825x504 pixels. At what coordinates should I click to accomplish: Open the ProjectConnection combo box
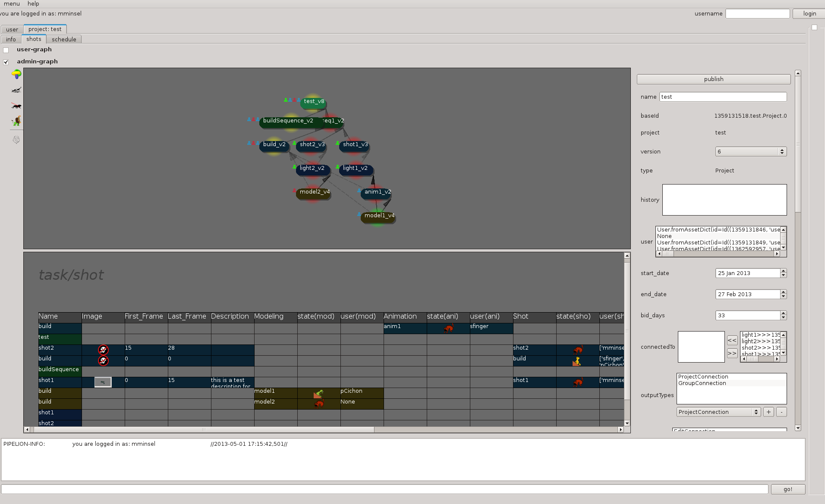point(718,412)
